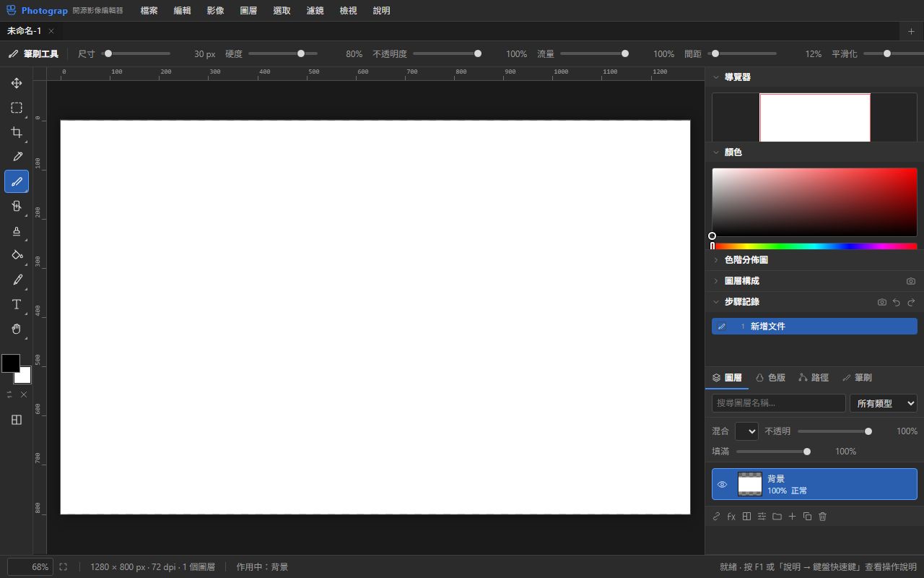Select the Move tool

pos(17,83)
